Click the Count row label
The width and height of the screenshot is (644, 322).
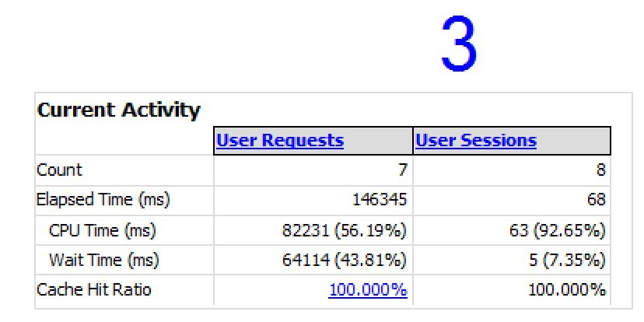[x=59, y=170]
